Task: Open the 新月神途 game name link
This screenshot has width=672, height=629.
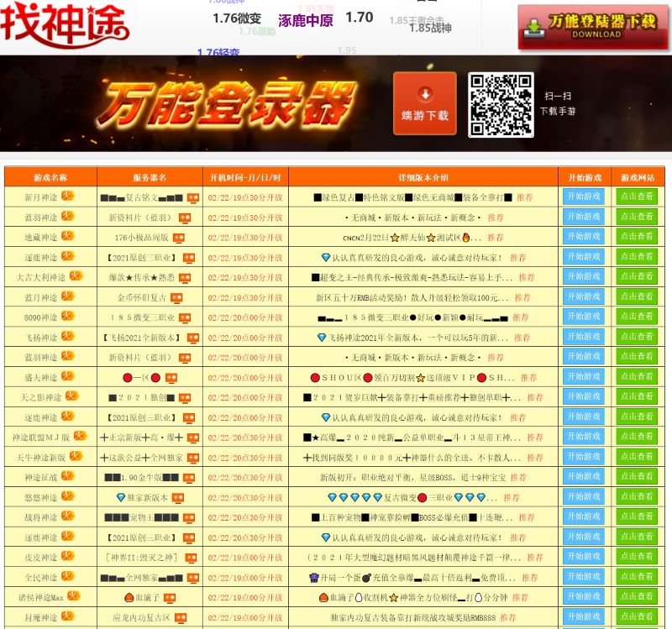Action: [x=40, y=197]
